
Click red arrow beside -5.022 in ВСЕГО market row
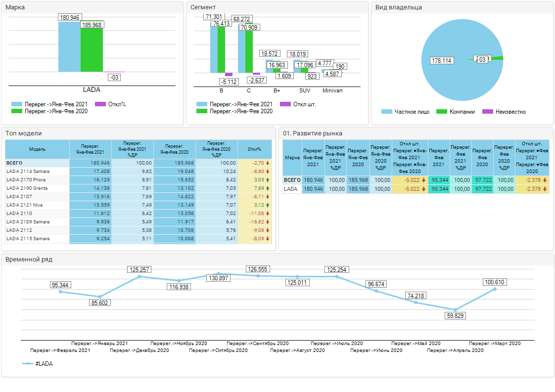424,180
